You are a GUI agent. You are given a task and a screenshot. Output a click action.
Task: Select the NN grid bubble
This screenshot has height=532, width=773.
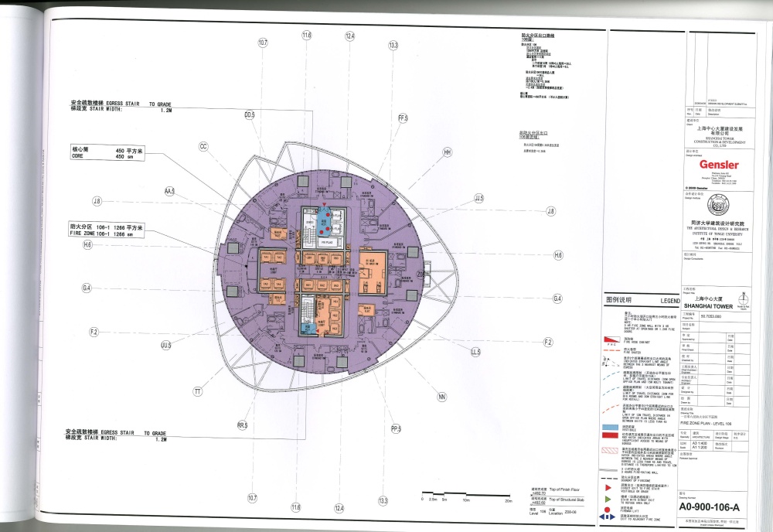(442, 397)
